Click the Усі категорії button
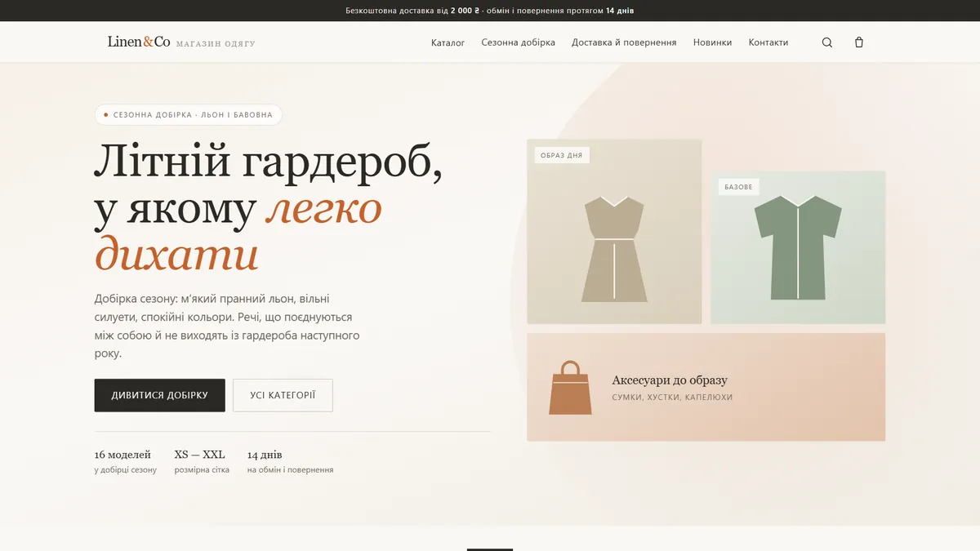Viewport: 980px width, 551px height. 283,395
